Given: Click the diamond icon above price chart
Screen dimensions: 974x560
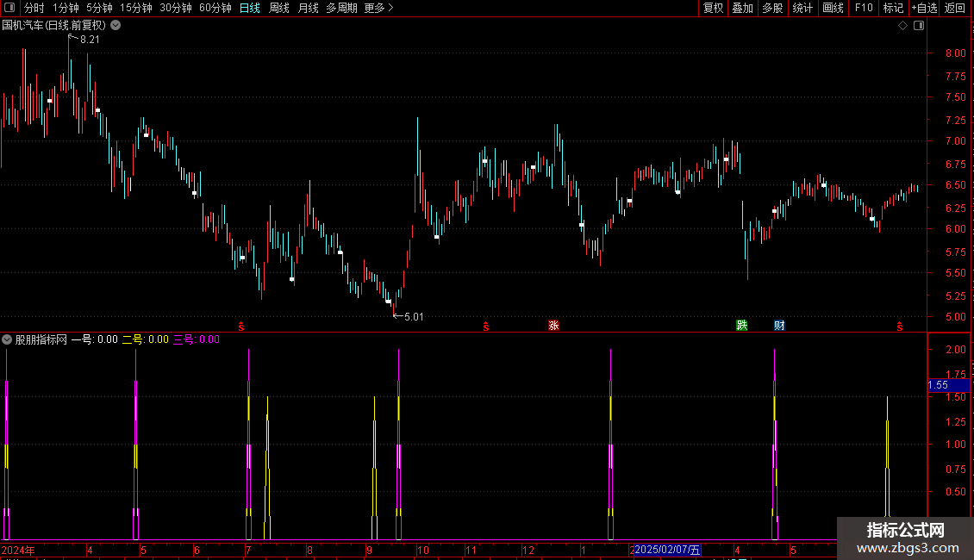Looking at the screenshot, I should (x=903, y=26).
